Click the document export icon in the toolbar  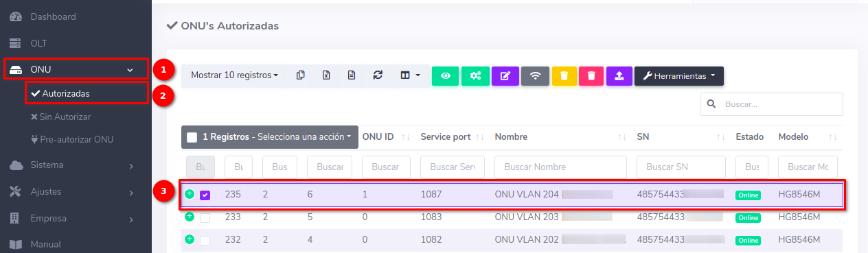point(352,75)
